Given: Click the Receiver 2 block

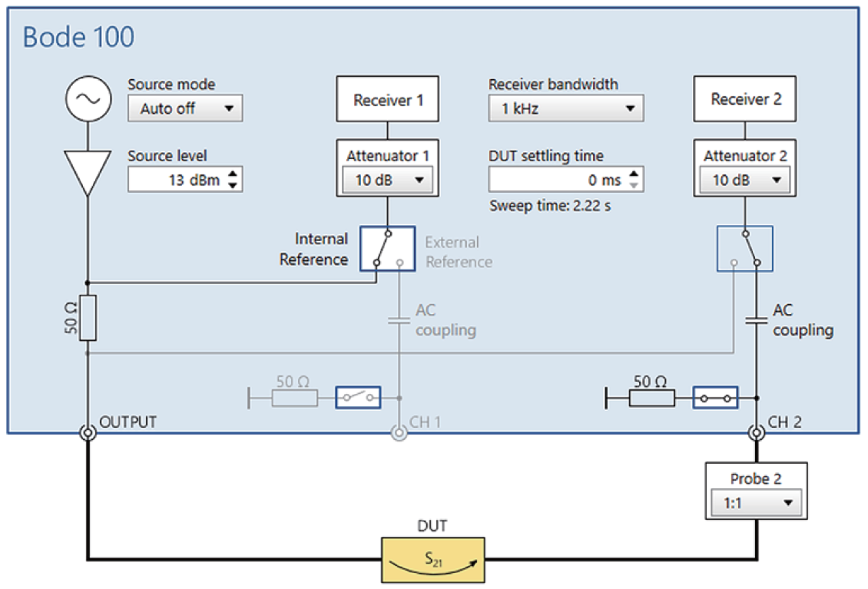Looking at the screenshot, I should [744, 99].
